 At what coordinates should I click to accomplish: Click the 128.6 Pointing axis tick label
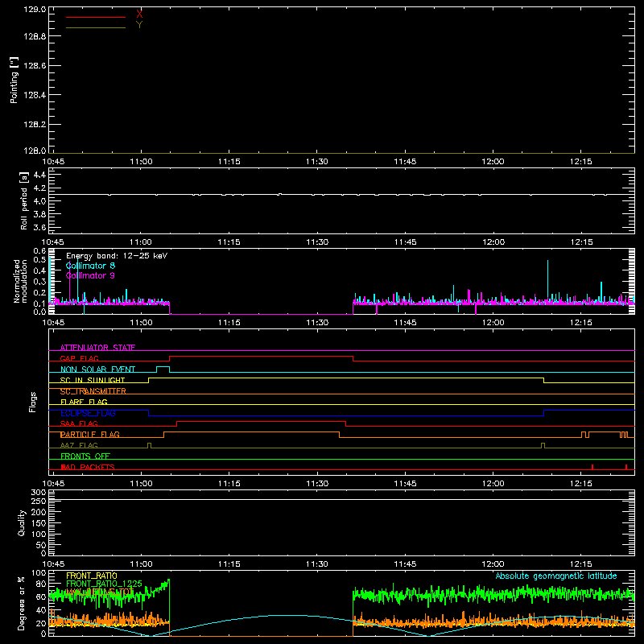coord(35,66)
